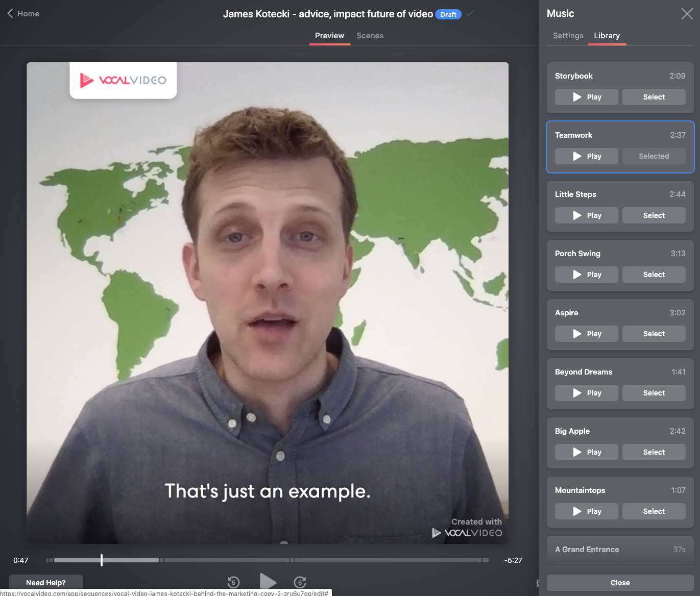
Task: Play the Storybook music track
Action: point(586,97)
